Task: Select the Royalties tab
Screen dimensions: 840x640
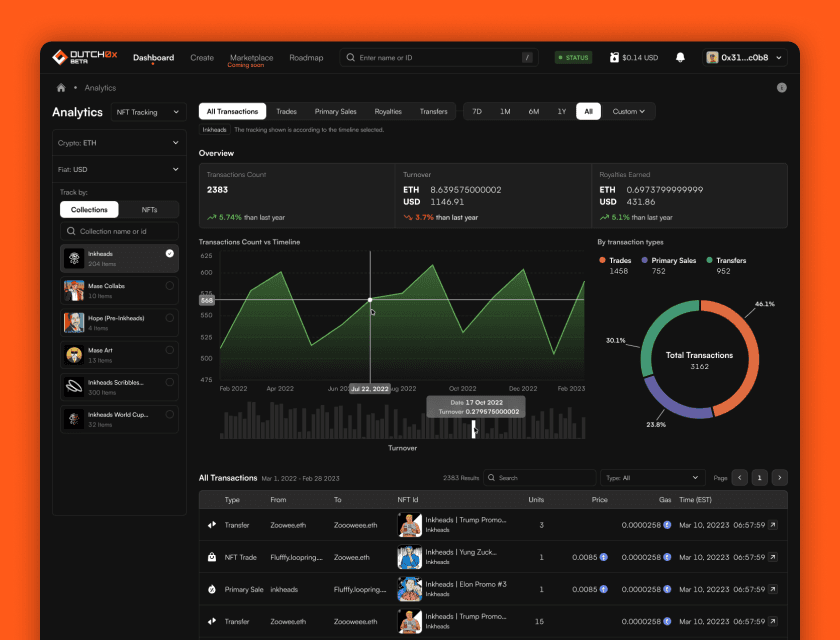Action: [388, 111]
